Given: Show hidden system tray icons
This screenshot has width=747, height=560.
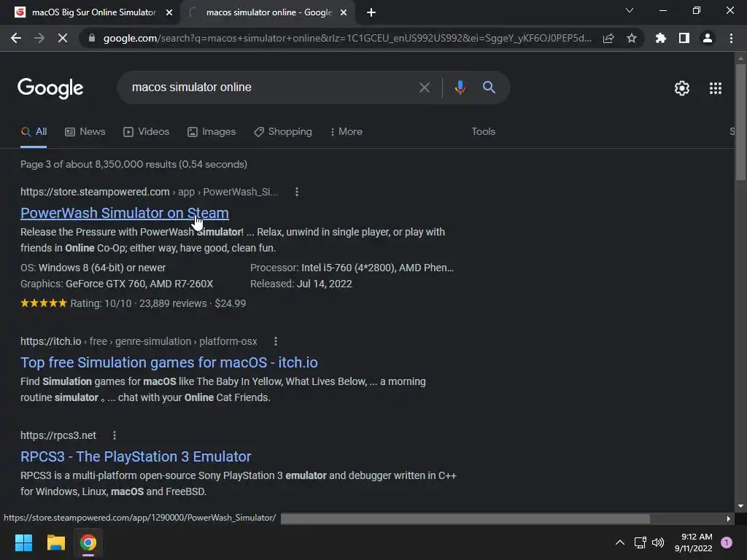Looking at the screenshot, I should 620,542.
